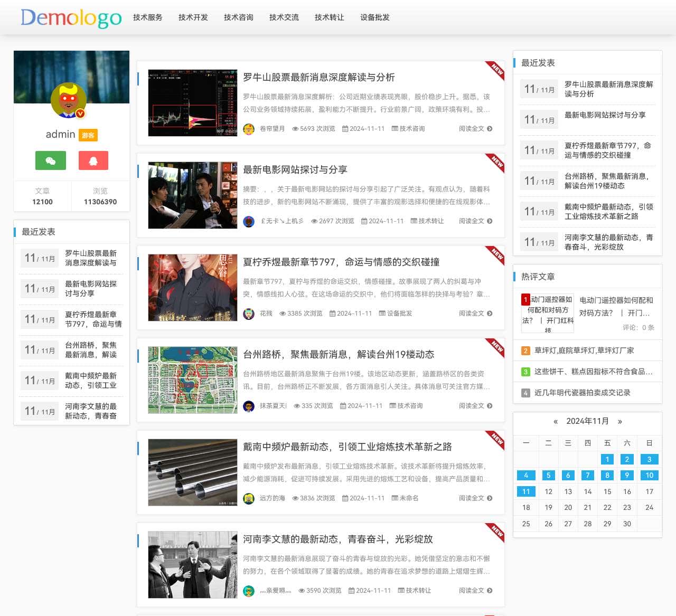Open the 设备批发 navigation menu
The height and width of the screenshot is (616, 676).
[x=375, y=17]
